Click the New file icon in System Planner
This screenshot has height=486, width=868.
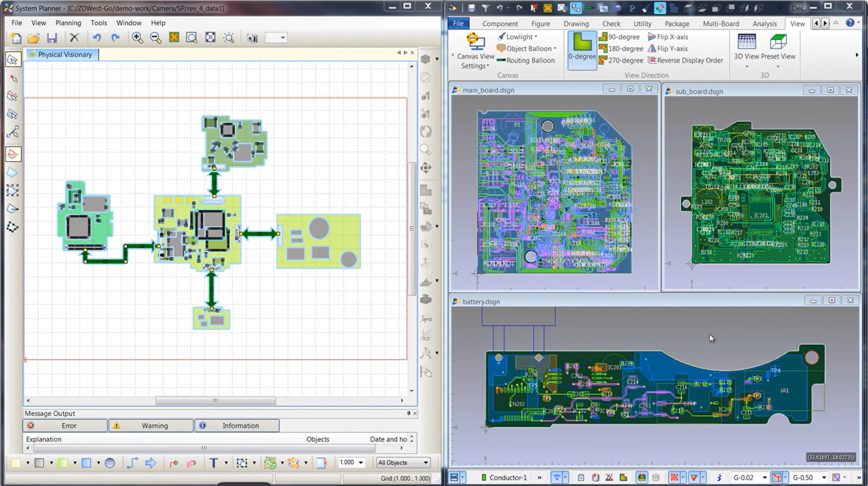pos(16,38)
